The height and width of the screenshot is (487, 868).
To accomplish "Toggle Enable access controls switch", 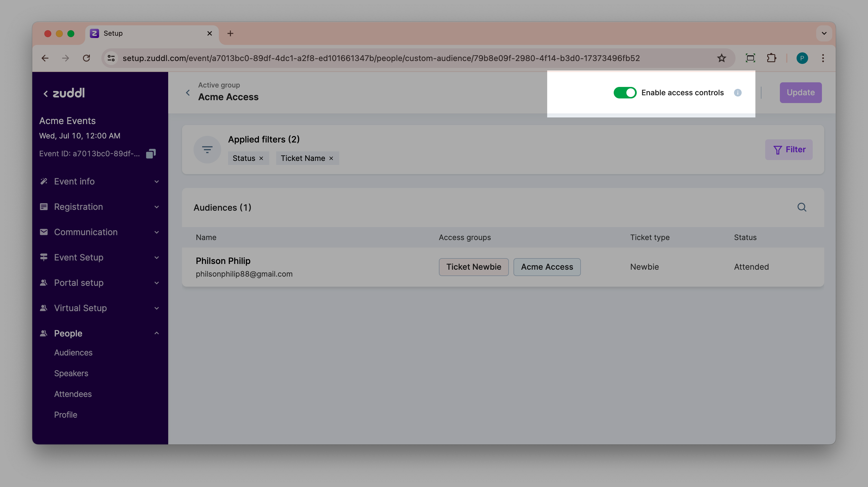I will click(x=625, y=93).
